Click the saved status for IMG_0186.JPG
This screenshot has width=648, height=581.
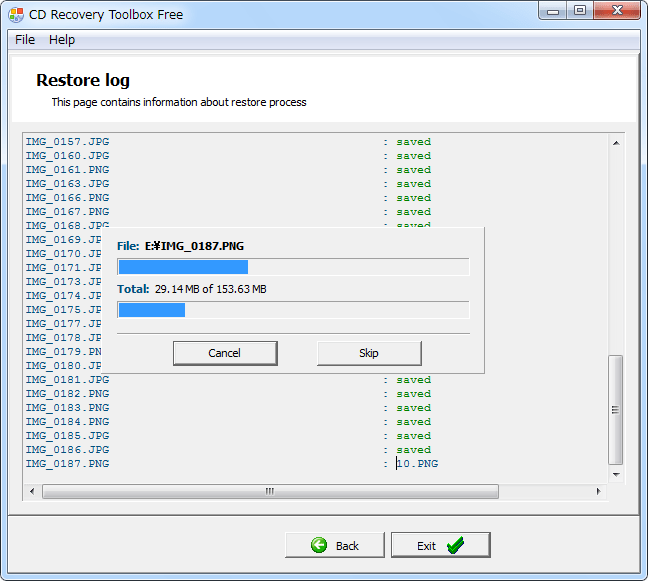click(x=414, y=450)
